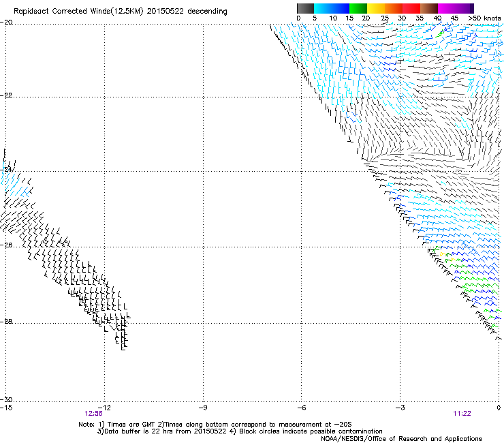Screen dimensions: 504x443
Task: Click the -3 longitude axis label
Action: click(x=400, y=408)
